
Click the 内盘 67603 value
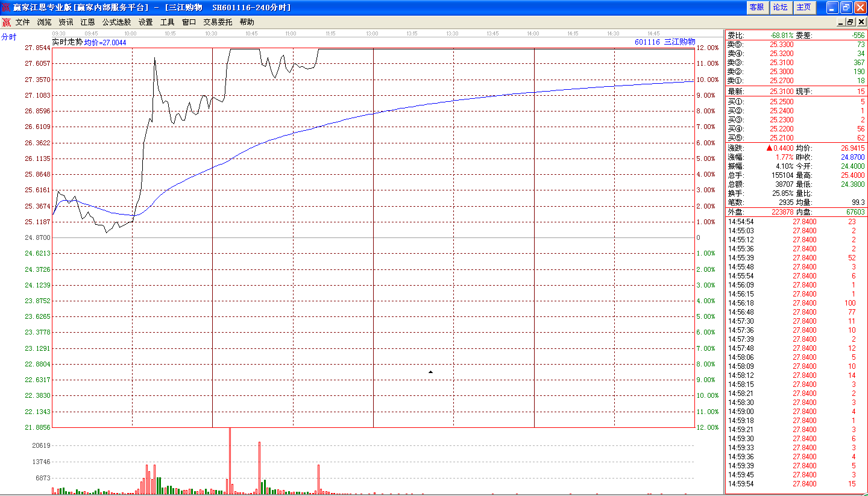click(855, 212)
